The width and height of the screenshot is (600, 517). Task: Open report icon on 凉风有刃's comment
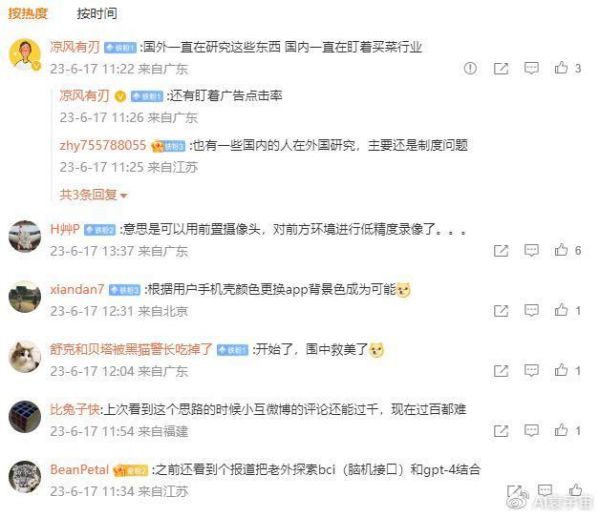[470, 68]
